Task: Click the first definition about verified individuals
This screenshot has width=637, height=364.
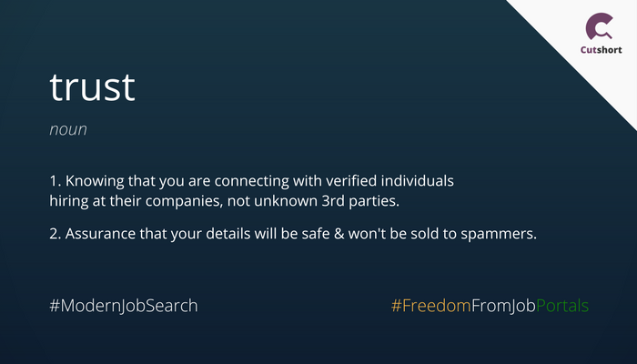Action: [251, 191]
